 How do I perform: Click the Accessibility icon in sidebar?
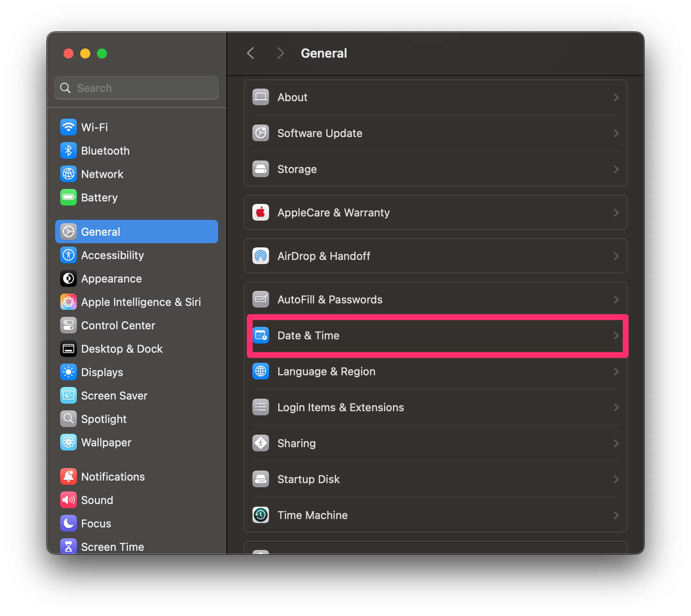coord(69,255)
